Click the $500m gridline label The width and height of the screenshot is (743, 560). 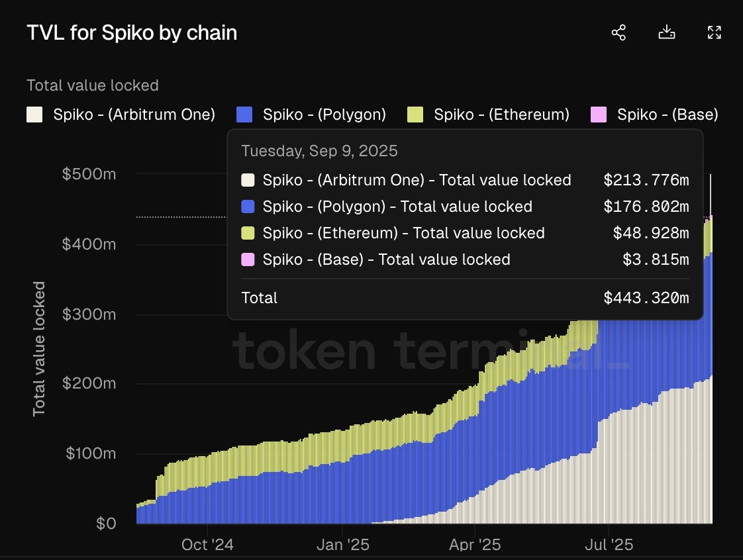(x=90, y=174)
